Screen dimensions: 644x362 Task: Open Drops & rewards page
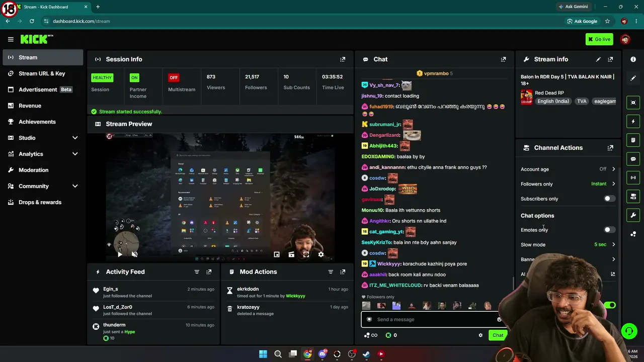[43, 202]
